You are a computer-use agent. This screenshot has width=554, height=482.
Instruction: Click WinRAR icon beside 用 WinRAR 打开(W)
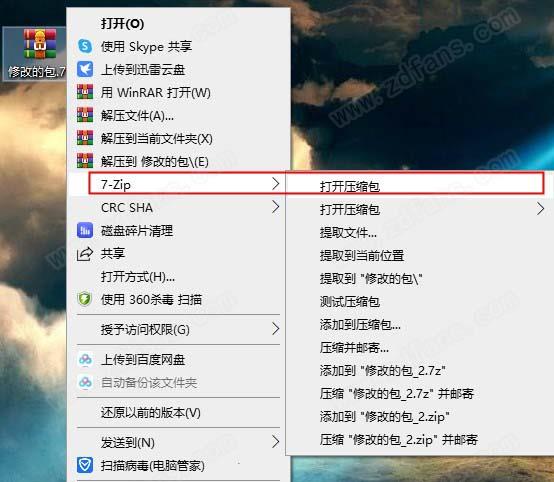coord(85,92)
